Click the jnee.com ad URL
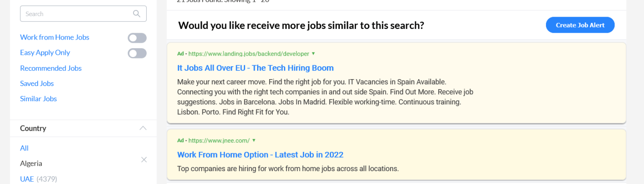The image size is (644, 184). pyautogui.click(x=218, y=140)
